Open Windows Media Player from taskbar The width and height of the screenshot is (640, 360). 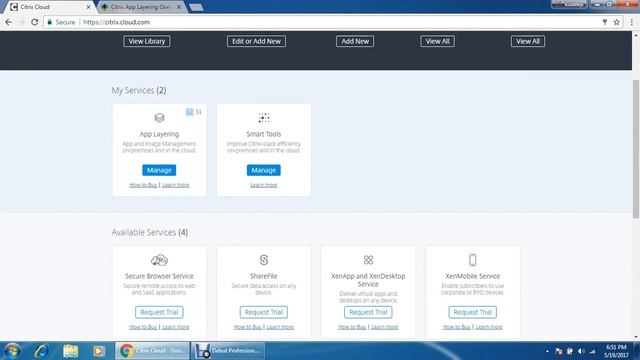coord(98,351)
